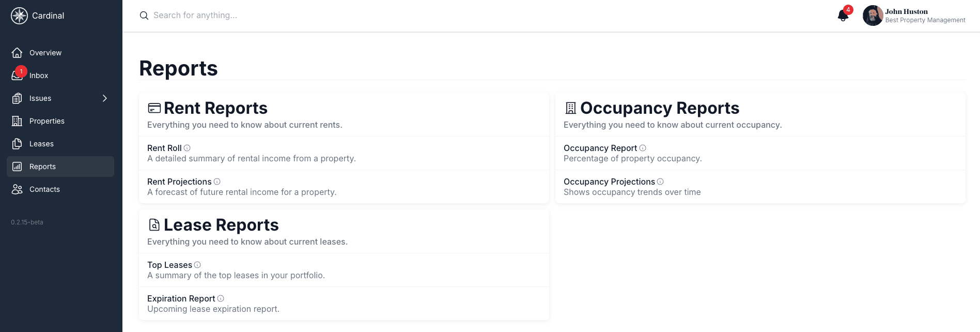This screenshot has width=980, height=332.
Task: Select the Leases icon in sidebar
Action: pyautogui.click(x=18, y=143)
